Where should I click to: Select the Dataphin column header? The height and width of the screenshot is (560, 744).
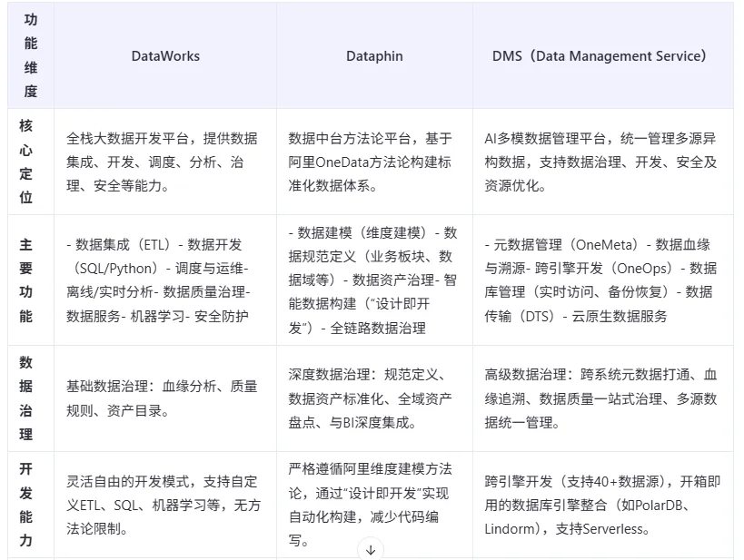pyautogui.click(x=374, y=56)
